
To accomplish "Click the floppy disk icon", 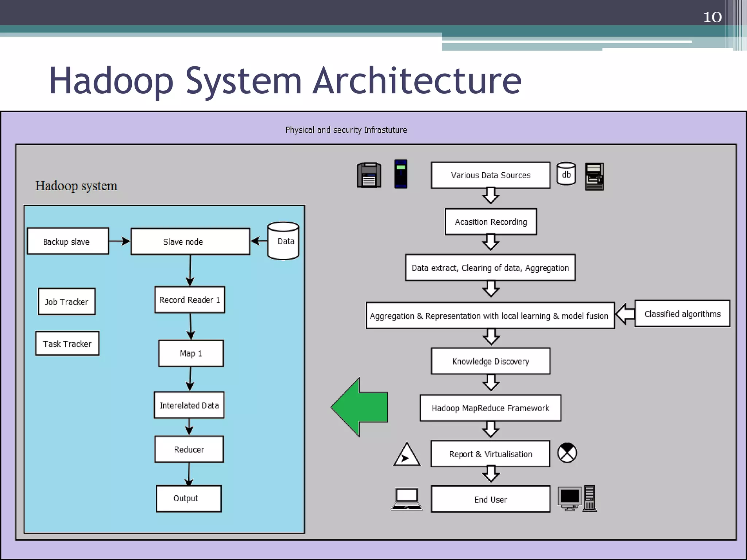I will tap(369, 175).
